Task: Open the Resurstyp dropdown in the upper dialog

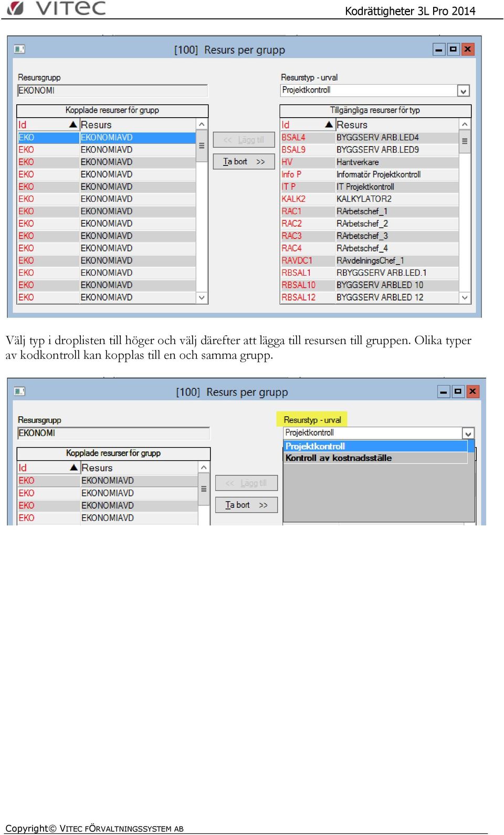Action: tap(463, 91)
